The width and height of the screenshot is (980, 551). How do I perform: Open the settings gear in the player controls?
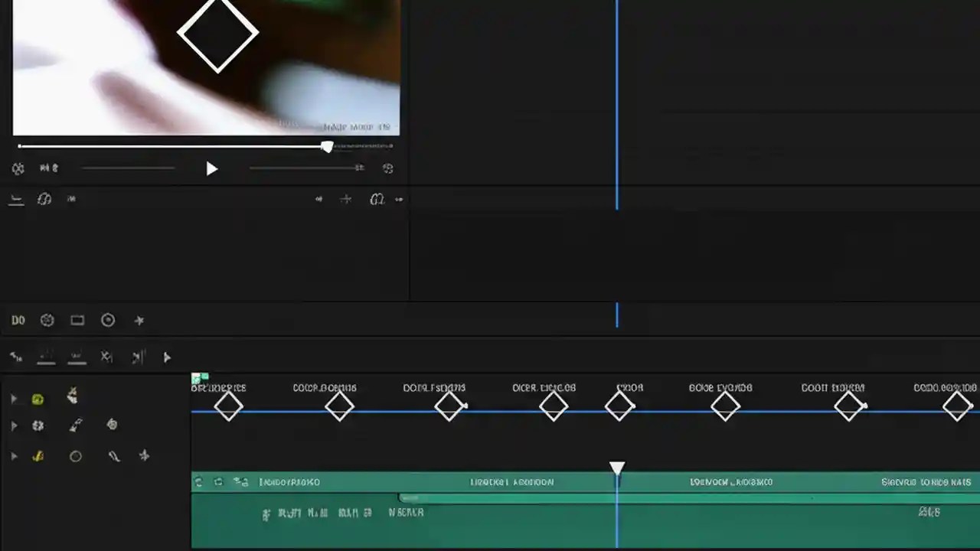pos(18,168)
